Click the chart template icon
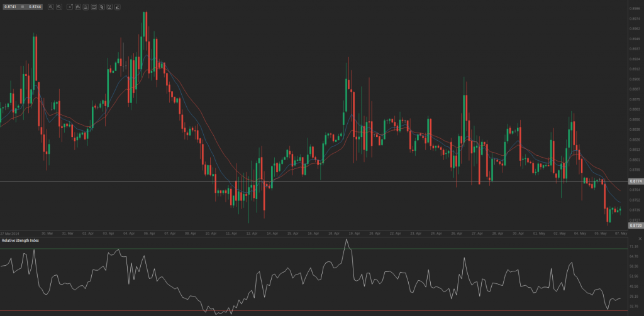644x316 pixels. click(x=94, y=7)
